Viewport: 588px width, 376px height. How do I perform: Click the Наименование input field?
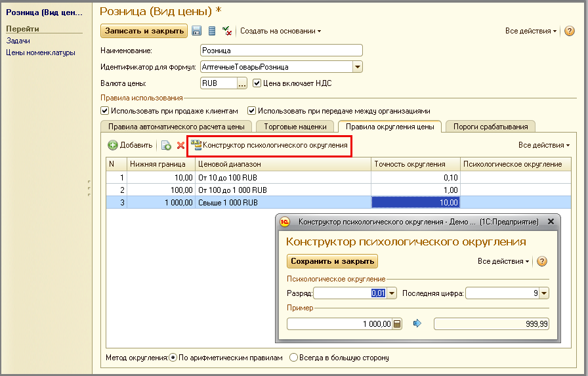pos(282,51)
